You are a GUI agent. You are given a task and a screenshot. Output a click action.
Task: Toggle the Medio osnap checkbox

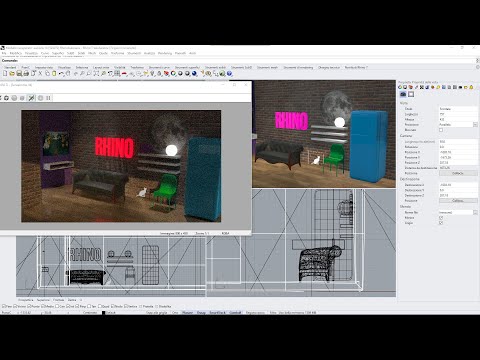[x=43, y=306]
